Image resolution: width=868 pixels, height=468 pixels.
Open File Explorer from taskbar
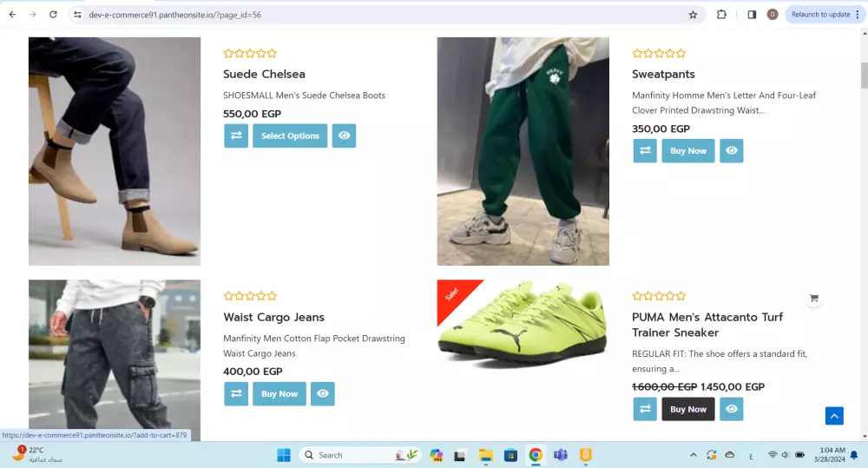[x=486, y=455]
